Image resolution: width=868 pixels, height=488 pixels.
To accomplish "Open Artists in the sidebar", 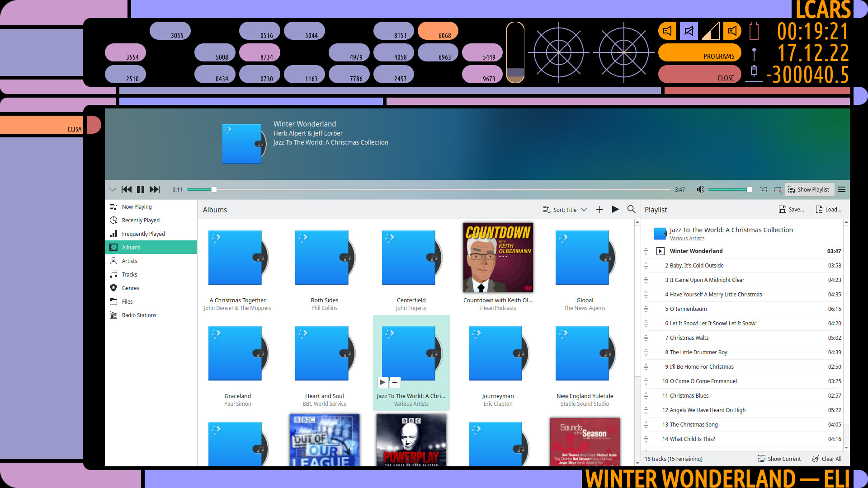I will pyautogui.click(x=129, y=261).
